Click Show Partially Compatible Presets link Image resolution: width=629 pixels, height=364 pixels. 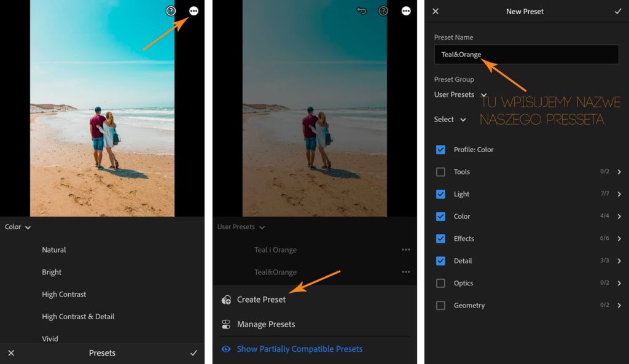click(300, 349)
